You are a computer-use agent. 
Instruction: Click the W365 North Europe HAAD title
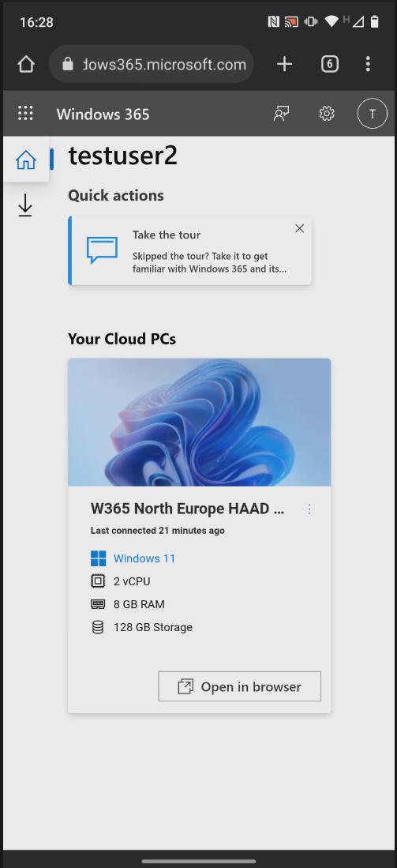[x=187, y=509]
